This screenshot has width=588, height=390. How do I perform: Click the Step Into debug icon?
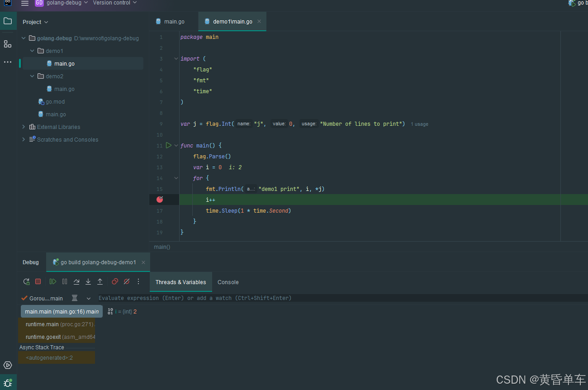click(88, 281)
